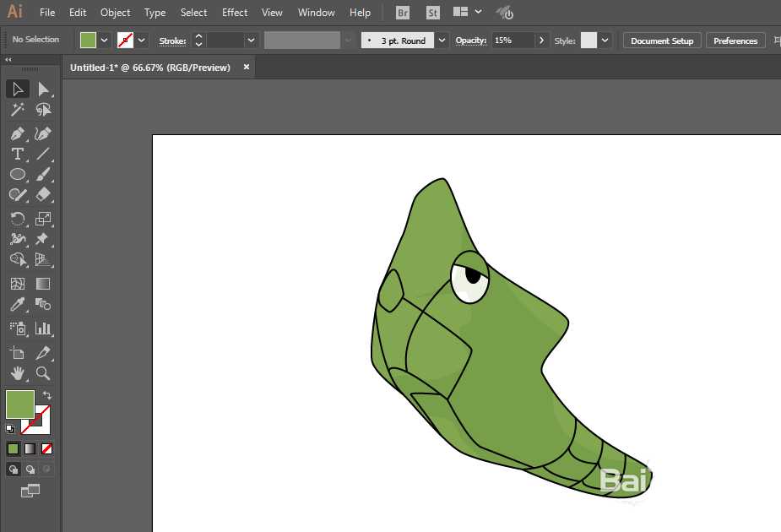Open Adobe Bridge from the Br icon
This screenshot has height=532, width=781.
403,13
